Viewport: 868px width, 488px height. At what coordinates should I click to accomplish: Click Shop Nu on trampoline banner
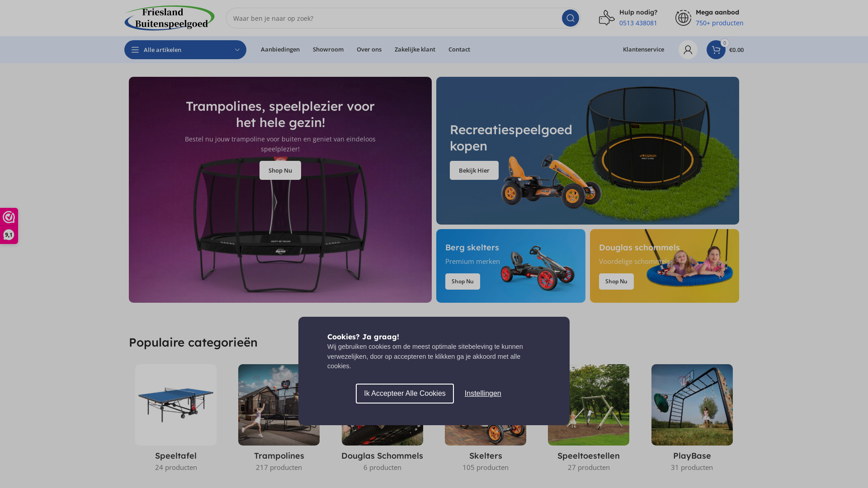pyautogui.click(x=280, y=170)
